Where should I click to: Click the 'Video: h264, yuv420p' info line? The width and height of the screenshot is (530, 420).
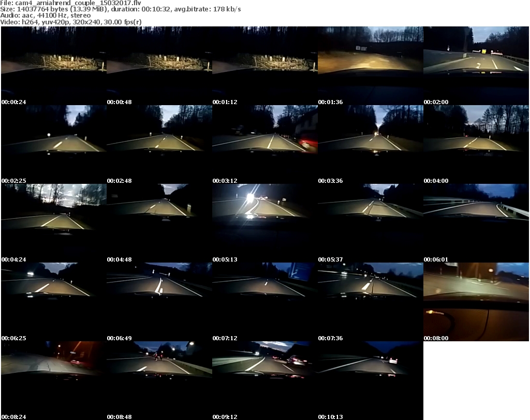click(70, 22)
